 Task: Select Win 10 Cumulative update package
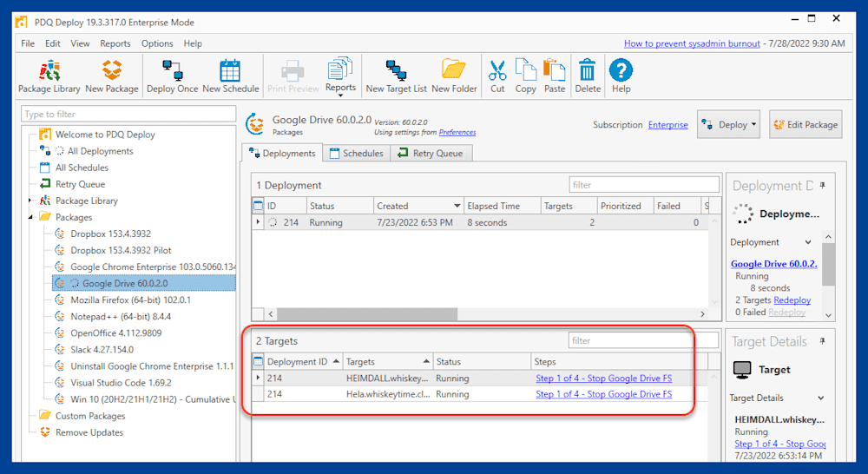pos(153,399)
